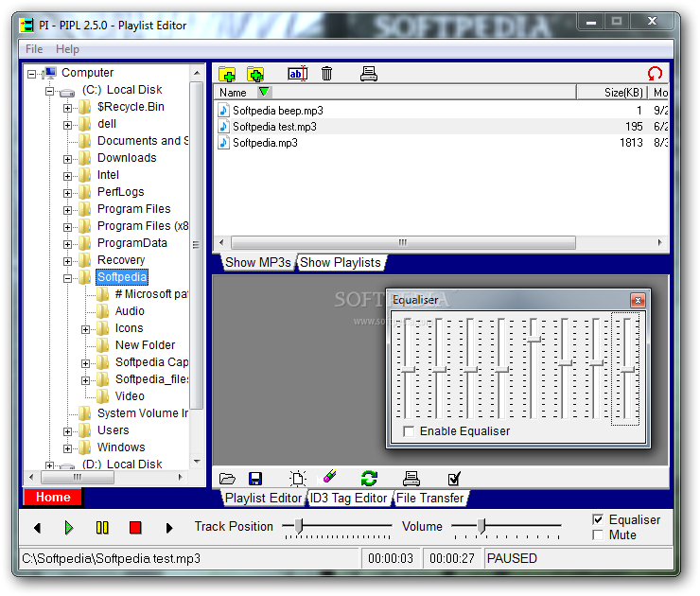Select the Recovery folder in the tree

121,260
